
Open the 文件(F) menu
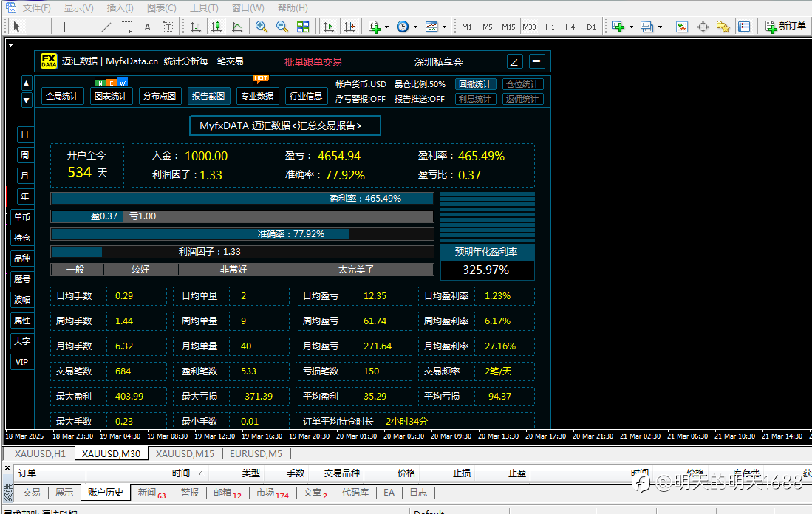click(x=36, y=8)
